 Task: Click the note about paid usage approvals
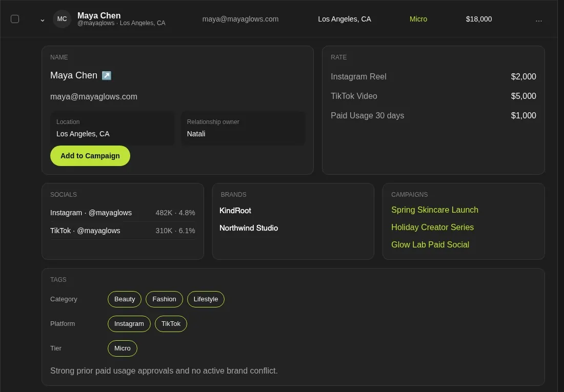pos(164,371)
